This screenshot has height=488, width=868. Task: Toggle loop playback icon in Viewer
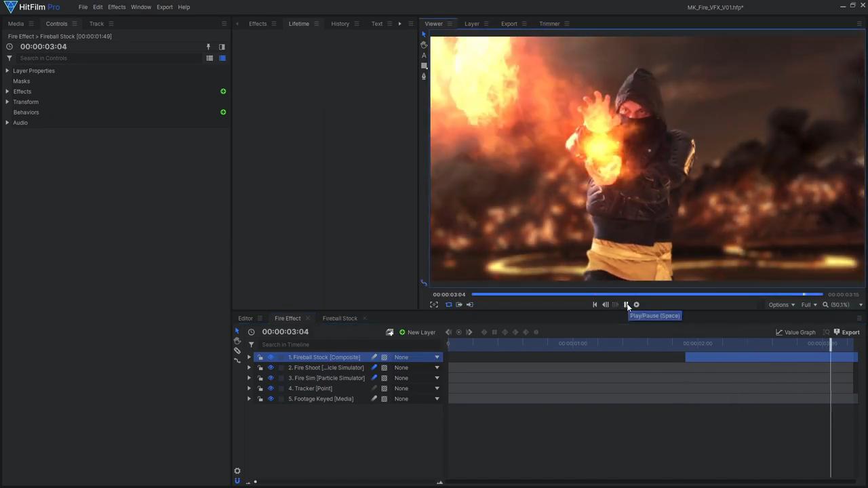click(x=448, y=304)
